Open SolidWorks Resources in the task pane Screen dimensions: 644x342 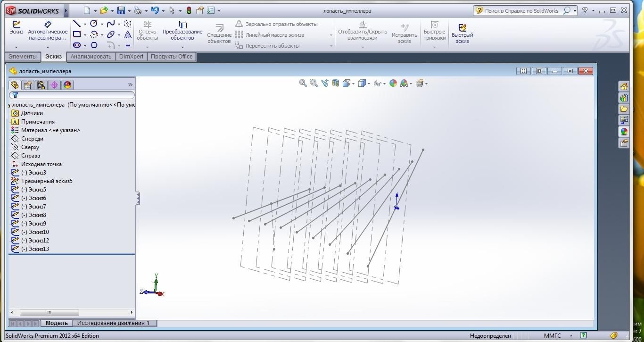(x=624, y=86)
